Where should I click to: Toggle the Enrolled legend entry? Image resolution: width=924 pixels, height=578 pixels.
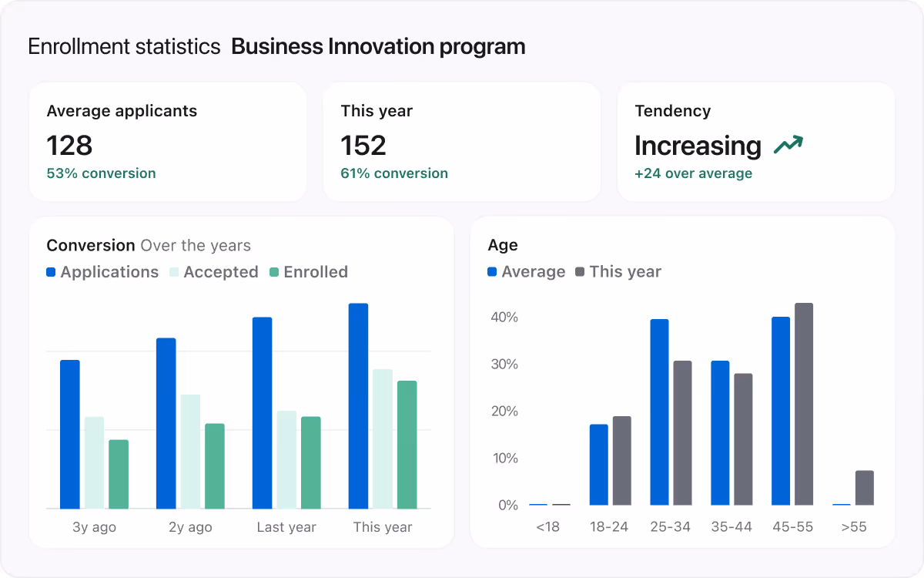(x=309, y=272)
